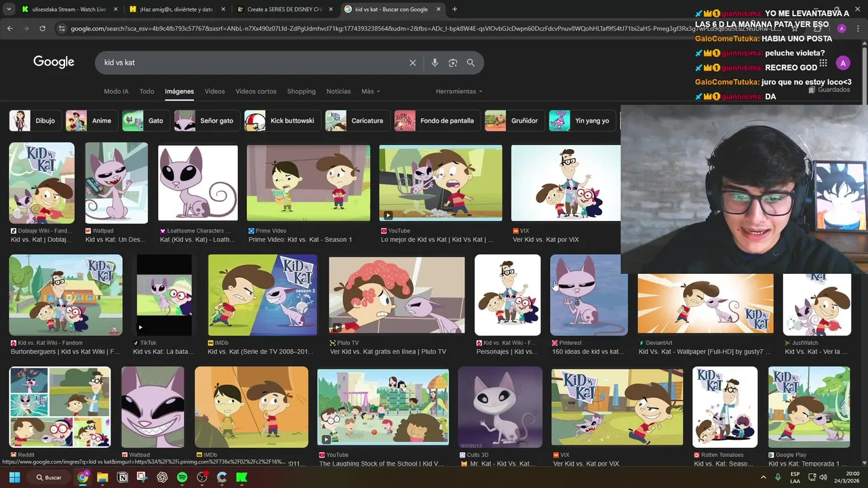Filter images by the Gato chip

pos(145,121)
